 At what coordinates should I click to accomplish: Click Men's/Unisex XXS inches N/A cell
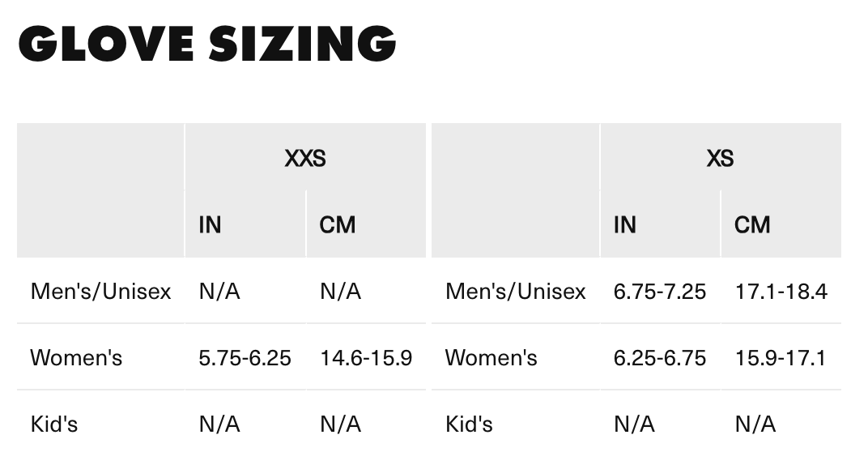(x=219, y=292)
